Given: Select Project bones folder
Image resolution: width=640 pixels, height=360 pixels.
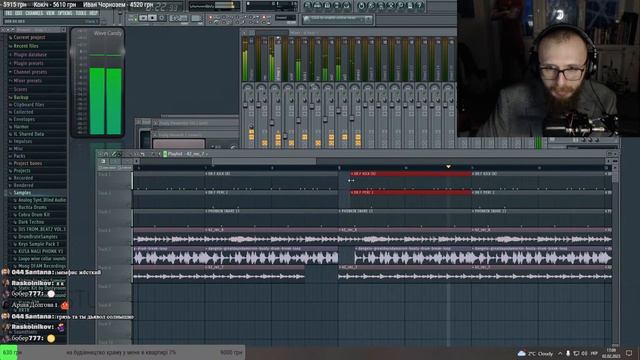Looking at the screenshot, I should point(27,163).
